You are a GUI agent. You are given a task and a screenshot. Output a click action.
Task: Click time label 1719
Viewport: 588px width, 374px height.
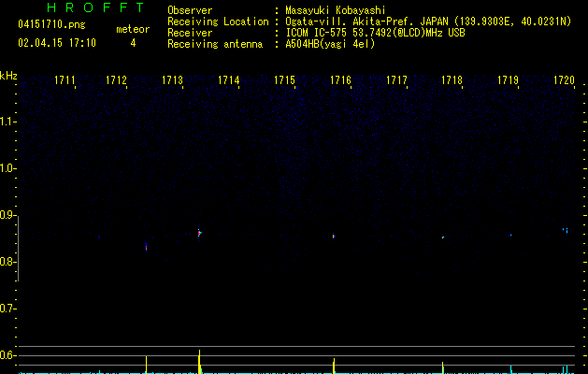pos(508,80)
